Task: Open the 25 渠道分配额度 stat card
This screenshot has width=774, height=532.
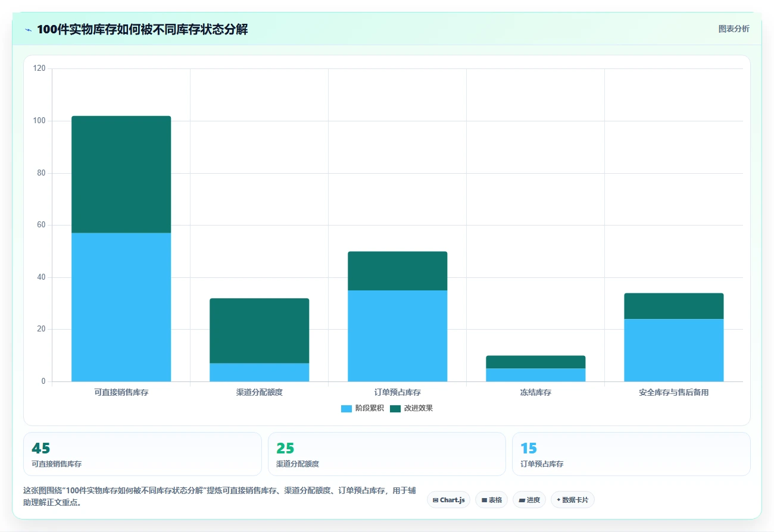Action: tap(387, 454)
